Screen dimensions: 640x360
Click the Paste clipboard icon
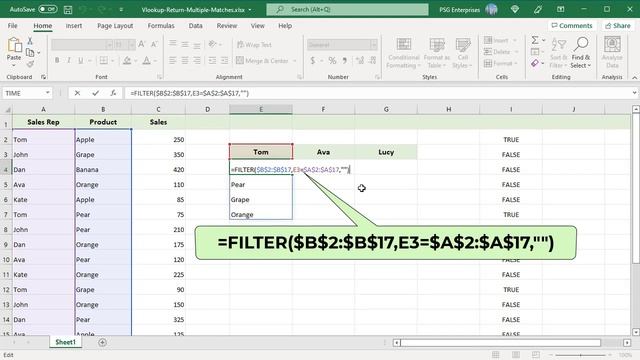[x=14, y=46]
